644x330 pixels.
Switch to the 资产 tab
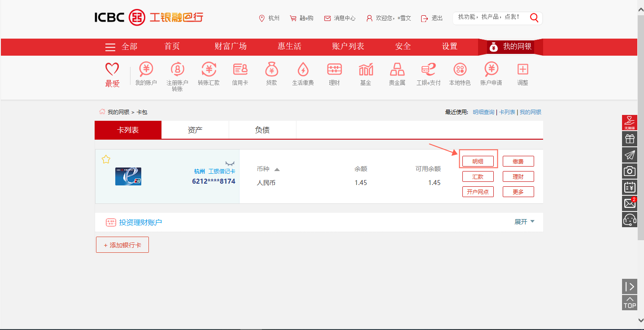point(195,129)
